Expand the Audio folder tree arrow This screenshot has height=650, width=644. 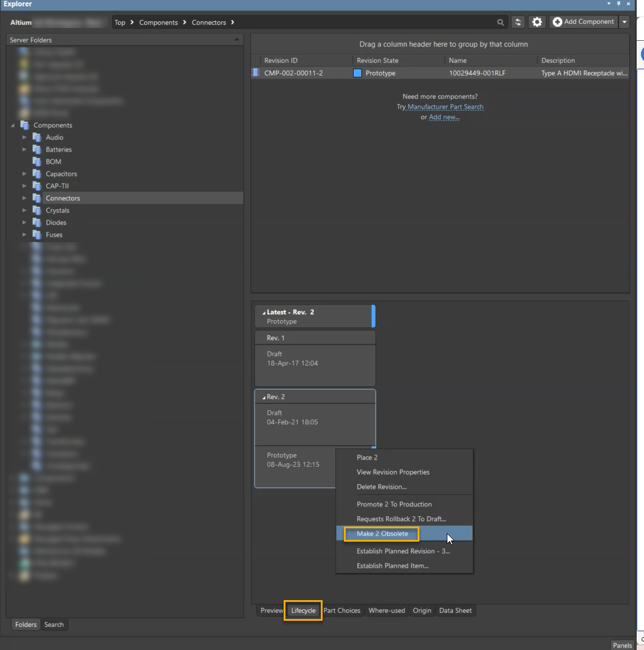(24, 138)
